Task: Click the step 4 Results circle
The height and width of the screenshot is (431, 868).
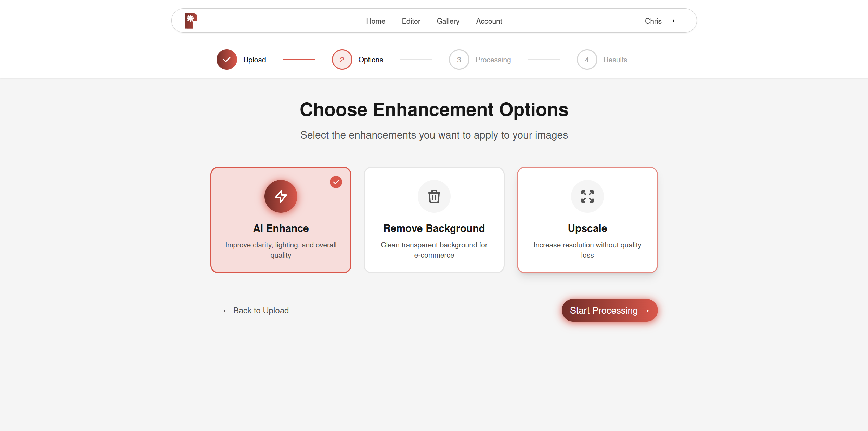Action: pyautogui.click(x=587, y=60)
